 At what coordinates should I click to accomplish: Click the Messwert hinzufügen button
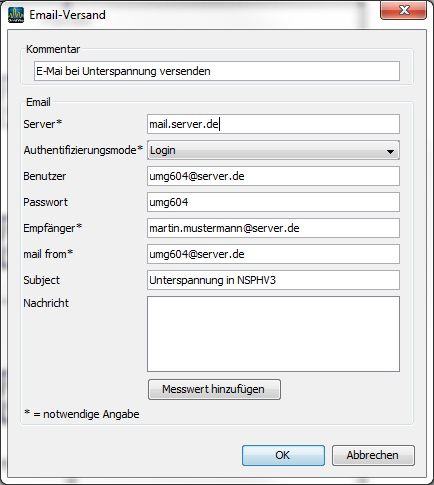click(214, 389)
